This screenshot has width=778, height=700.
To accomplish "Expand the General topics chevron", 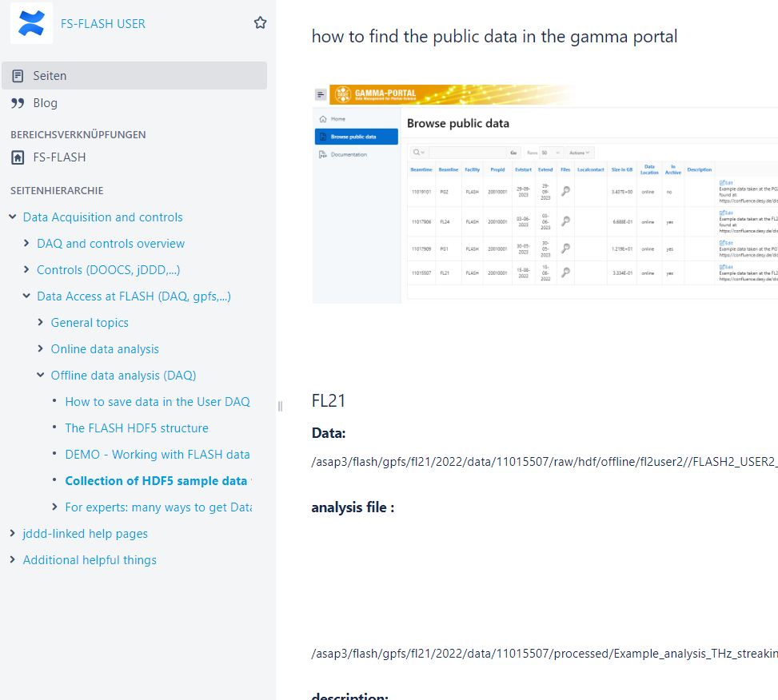I will (x=41, y=323).
